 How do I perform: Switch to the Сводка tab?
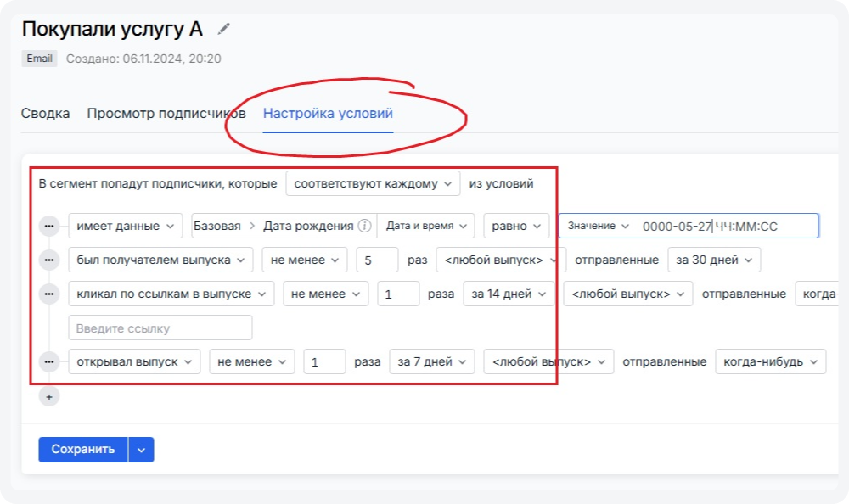coord(45,114)
